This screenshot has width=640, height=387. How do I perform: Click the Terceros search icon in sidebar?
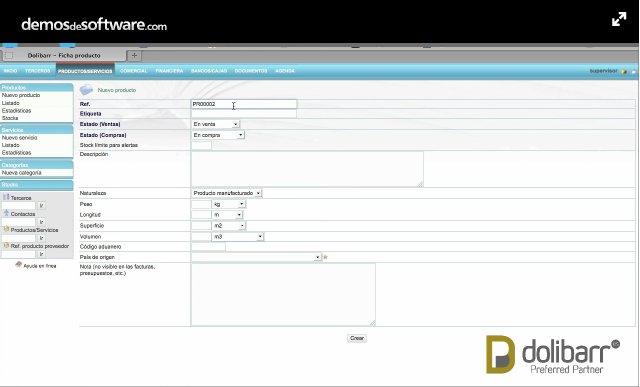6,197
